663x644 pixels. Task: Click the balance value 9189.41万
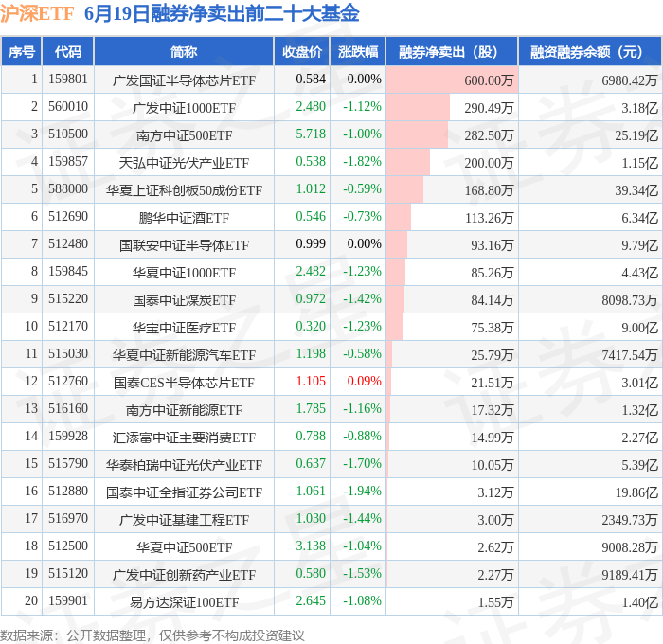(630, 575)
